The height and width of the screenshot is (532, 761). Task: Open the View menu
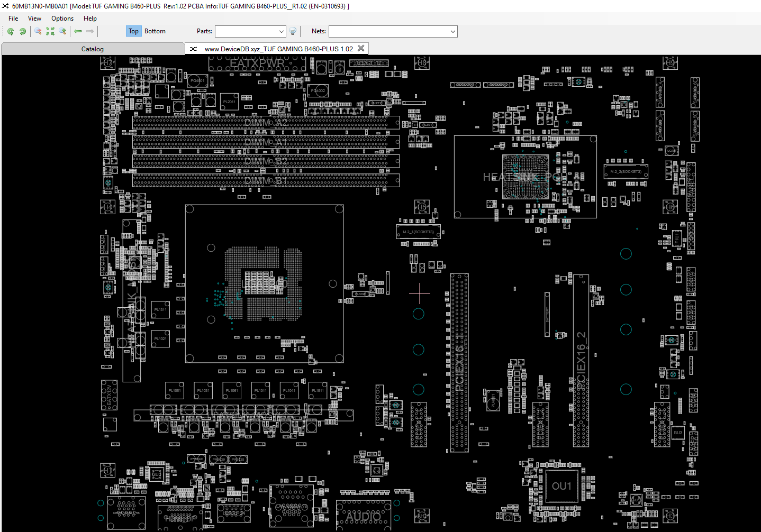(34, 19)
